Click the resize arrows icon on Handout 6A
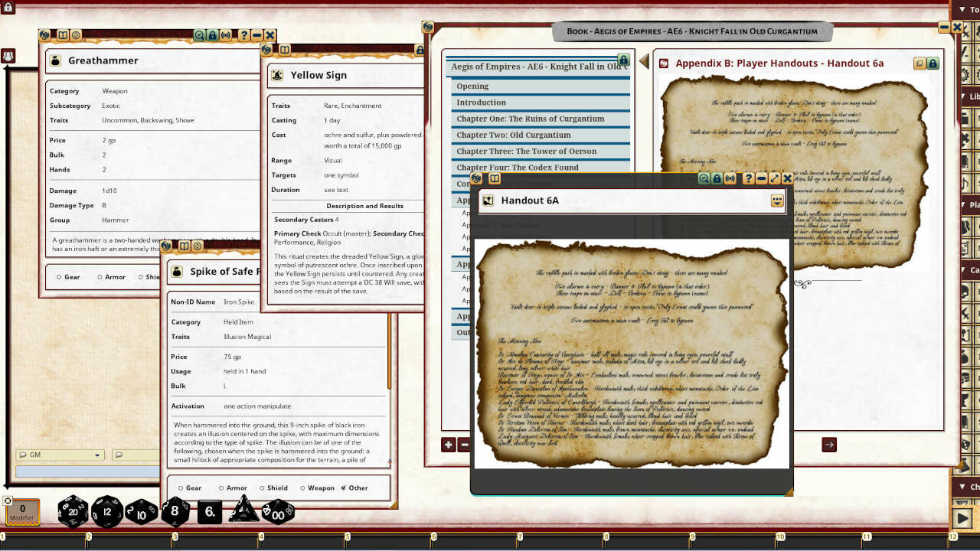The height and width of the screenshot is (551, 980). [774, 178]
